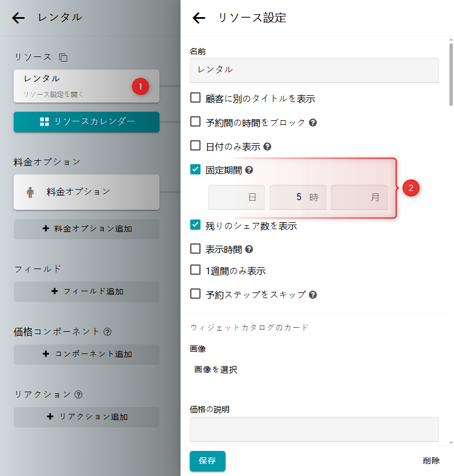Click help icon beside 表示時間

tap(249, 249)
